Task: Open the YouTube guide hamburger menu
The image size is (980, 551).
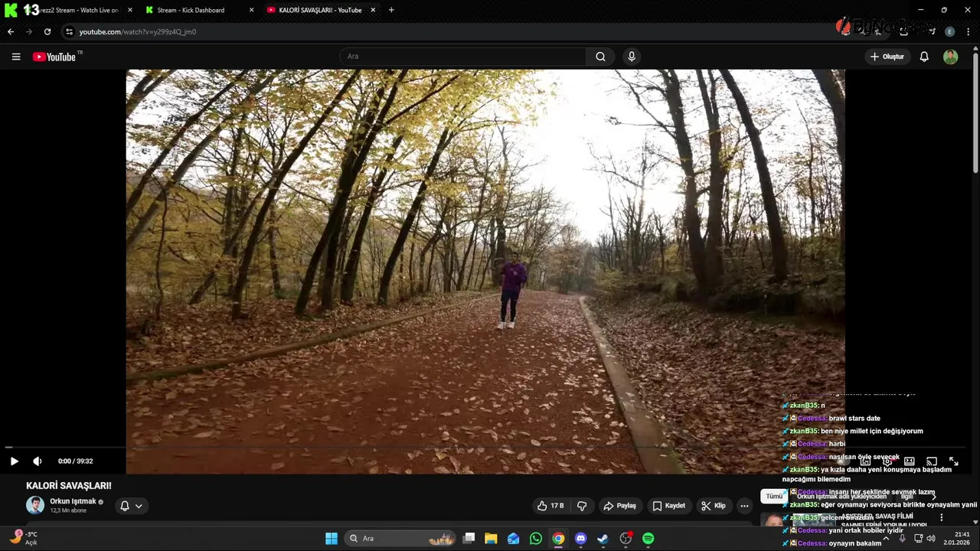Action: click(x=16, y=57)
